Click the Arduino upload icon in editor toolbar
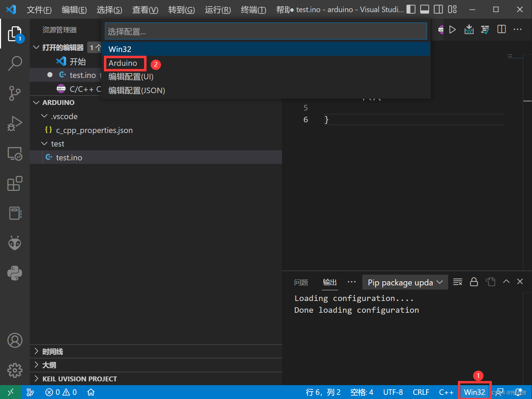This screenshot has width=532, height=399. click(469, 30)
